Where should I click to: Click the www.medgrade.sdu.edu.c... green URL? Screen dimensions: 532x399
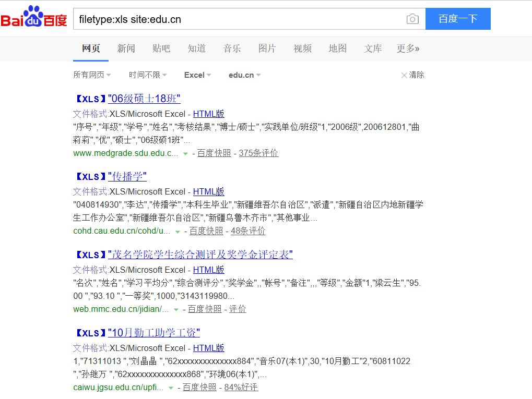pyautogui.click(x=125, y=153)
